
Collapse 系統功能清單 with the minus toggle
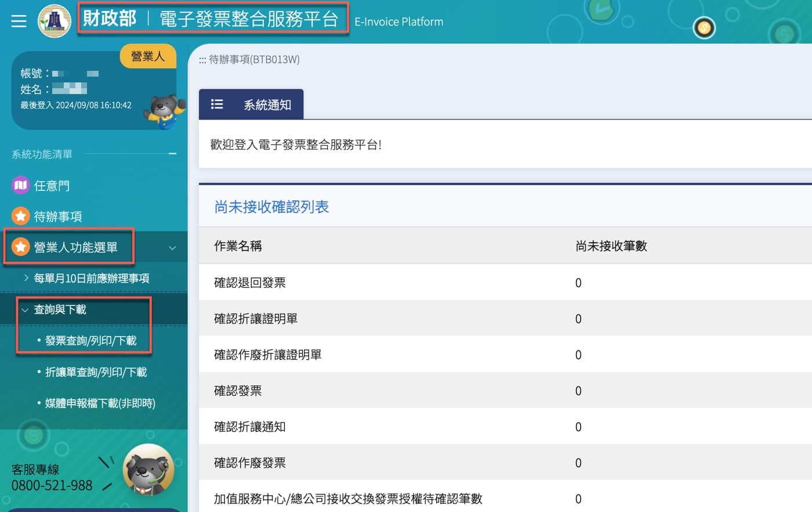point(172,154)
